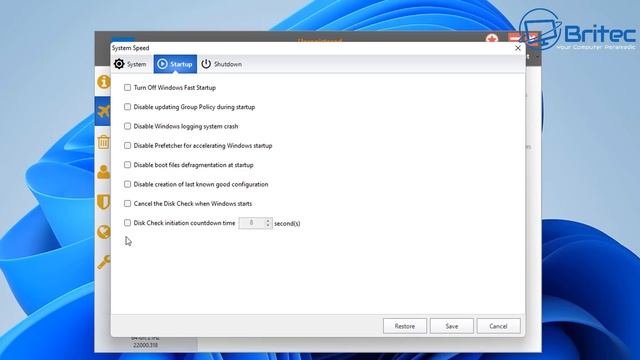
Task: Check Disable boot files defragmentation at startup
Action: 127,164
